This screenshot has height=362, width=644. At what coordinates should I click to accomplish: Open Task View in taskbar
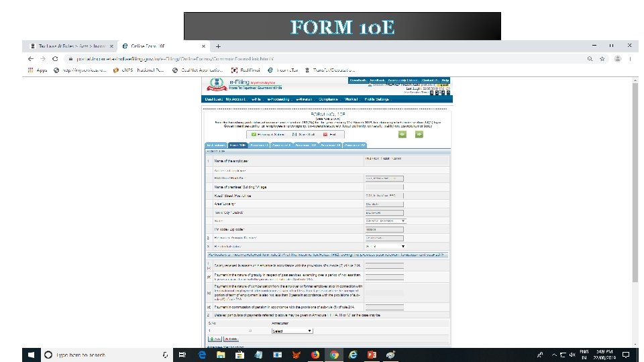[182, 355]
